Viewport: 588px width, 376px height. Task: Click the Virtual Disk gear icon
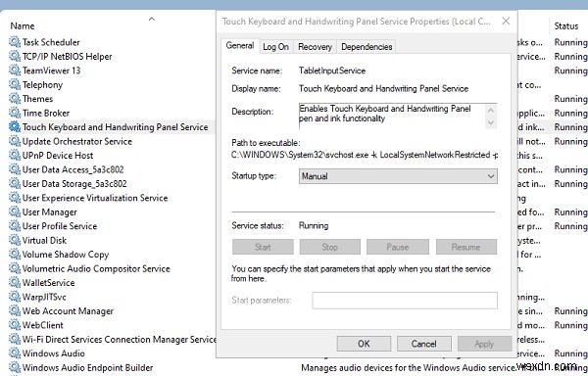coord(15,240)
